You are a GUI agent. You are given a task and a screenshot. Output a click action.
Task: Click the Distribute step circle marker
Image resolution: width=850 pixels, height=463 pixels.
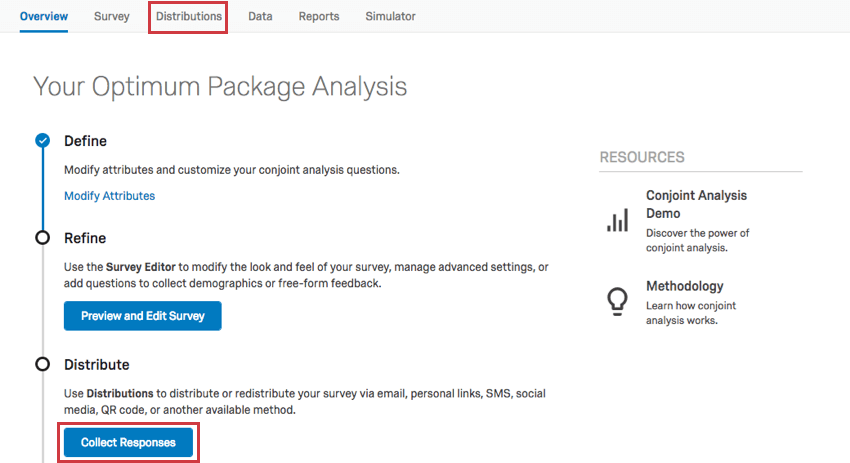click(42, 365)
